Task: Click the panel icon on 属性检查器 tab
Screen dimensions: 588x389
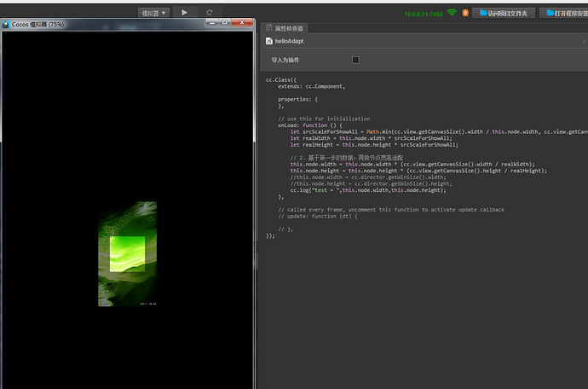Action: (269, 28)
